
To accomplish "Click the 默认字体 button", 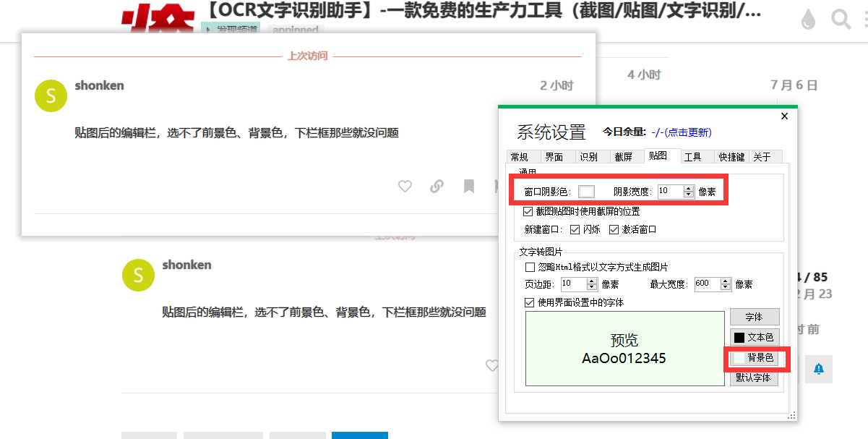I will click(754, 378).
